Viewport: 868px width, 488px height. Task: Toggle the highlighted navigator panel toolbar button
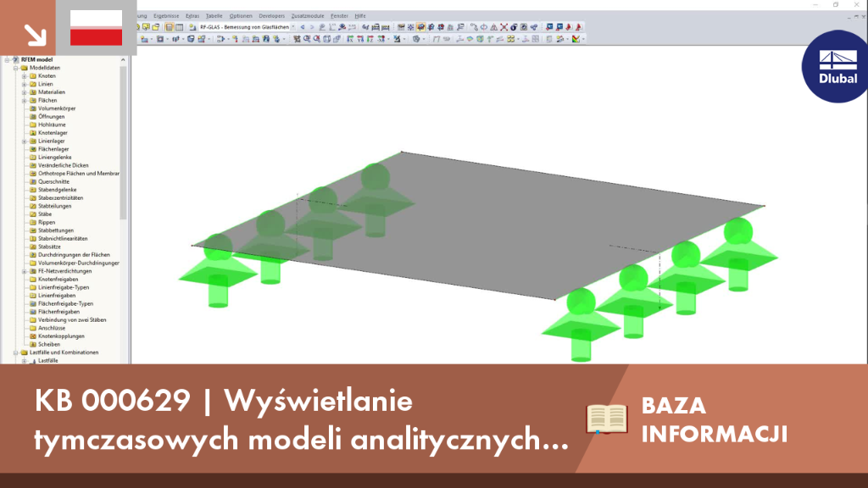(169, 27)
